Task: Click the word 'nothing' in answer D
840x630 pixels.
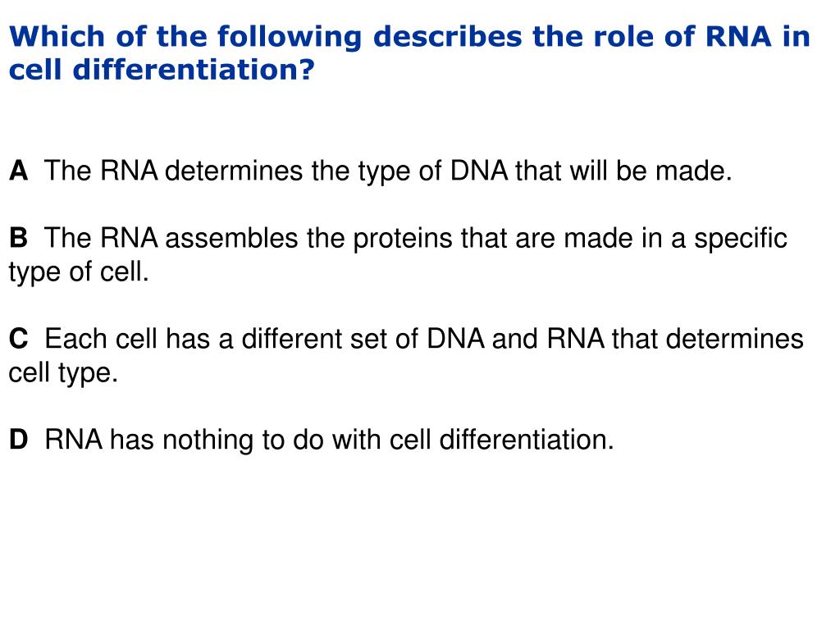Action: (208, 441)
